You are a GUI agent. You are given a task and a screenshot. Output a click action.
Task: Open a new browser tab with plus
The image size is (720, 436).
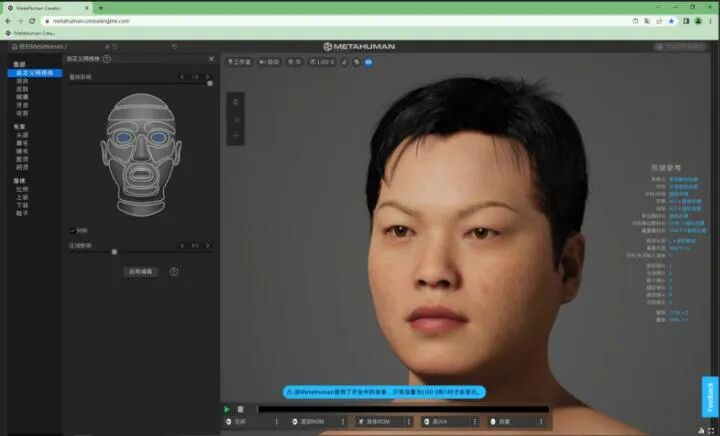click(101, 8)
